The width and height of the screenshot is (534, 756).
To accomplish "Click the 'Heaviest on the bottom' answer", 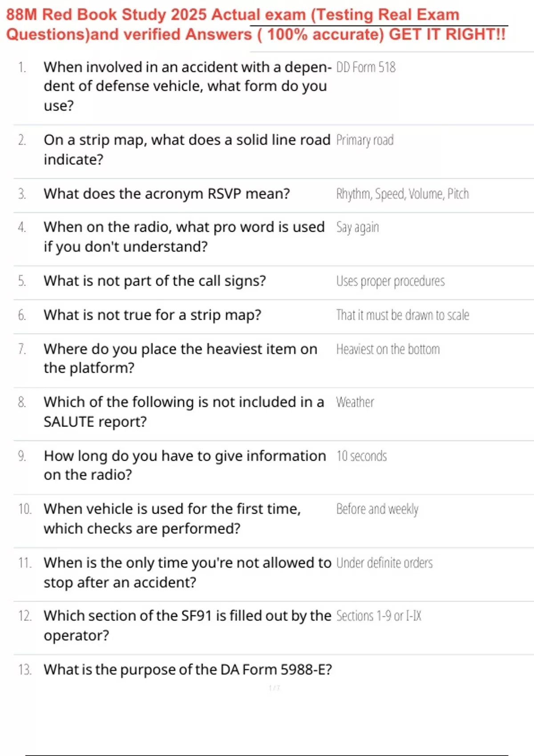I will point(388,349).
